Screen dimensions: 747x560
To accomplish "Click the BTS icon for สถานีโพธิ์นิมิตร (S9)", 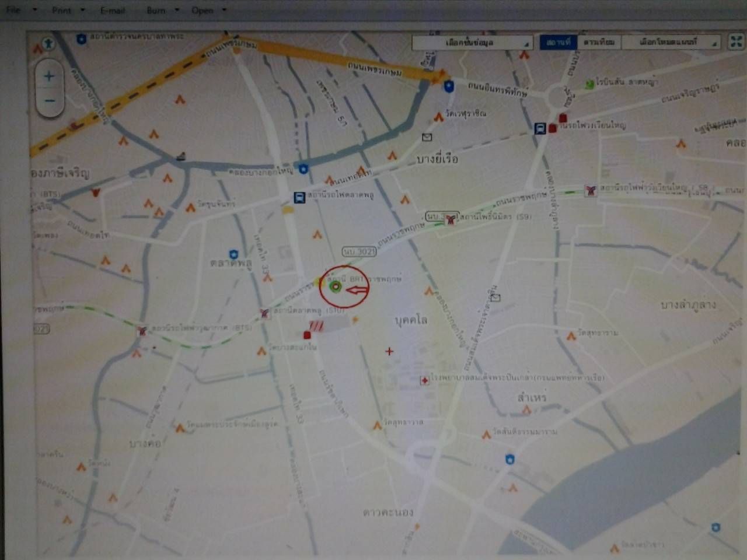I will (450, 219).
